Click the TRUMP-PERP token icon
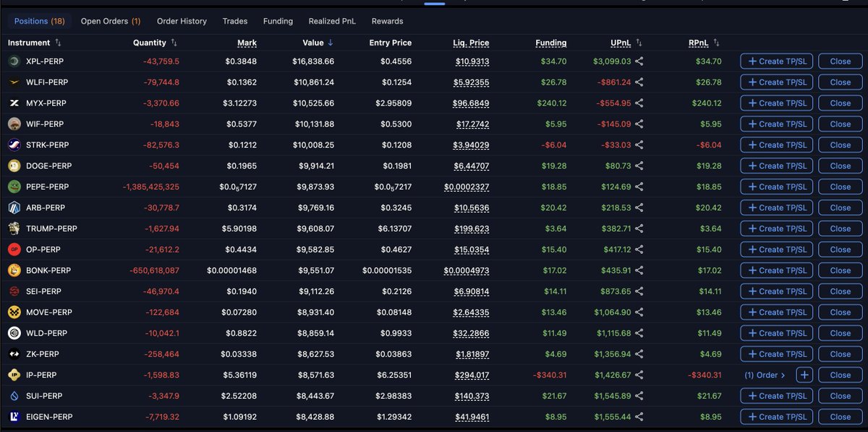The height and width of the screenshot is (432, 868). 15,229
